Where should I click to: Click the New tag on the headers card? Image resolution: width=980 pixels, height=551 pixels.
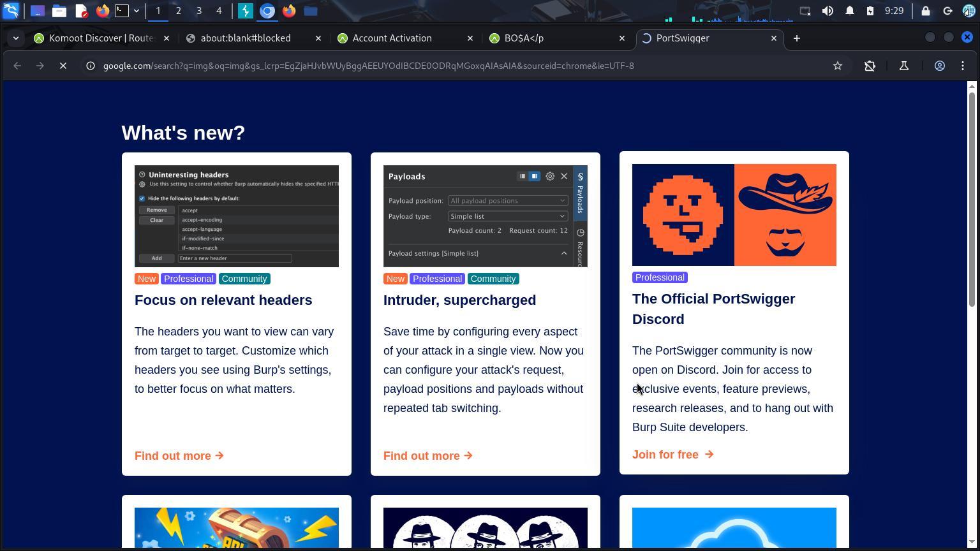[147, 279]
